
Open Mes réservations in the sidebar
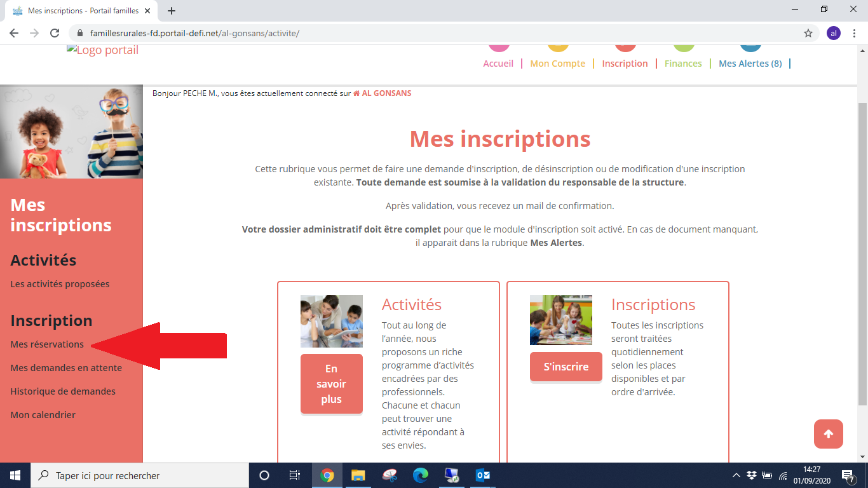tap(47, 344)
